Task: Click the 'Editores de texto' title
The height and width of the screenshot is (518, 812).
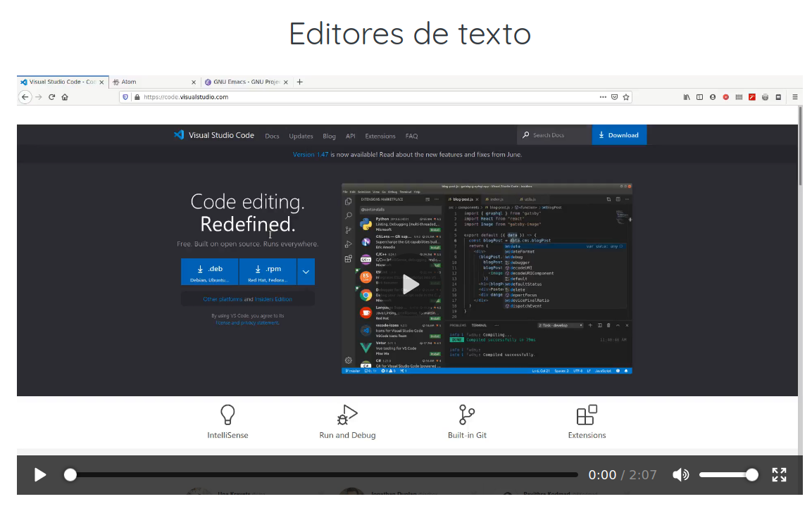Action: pyautogui.click(x=410, y=34)
